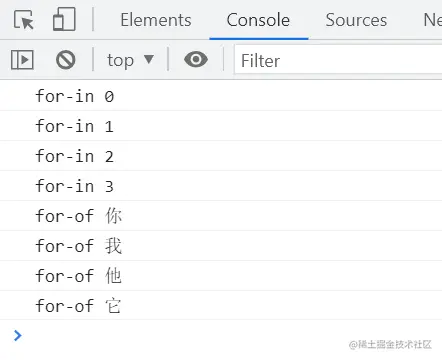
Task: Show the console sidebar panel
Action: click(22, 60)
